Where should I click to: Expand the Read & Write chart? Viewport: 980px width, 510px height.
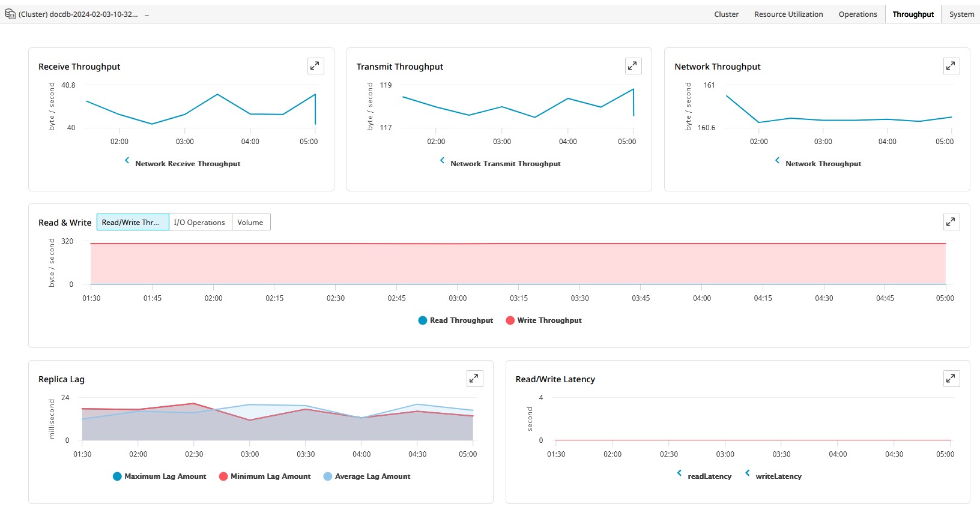pos(951,222)
